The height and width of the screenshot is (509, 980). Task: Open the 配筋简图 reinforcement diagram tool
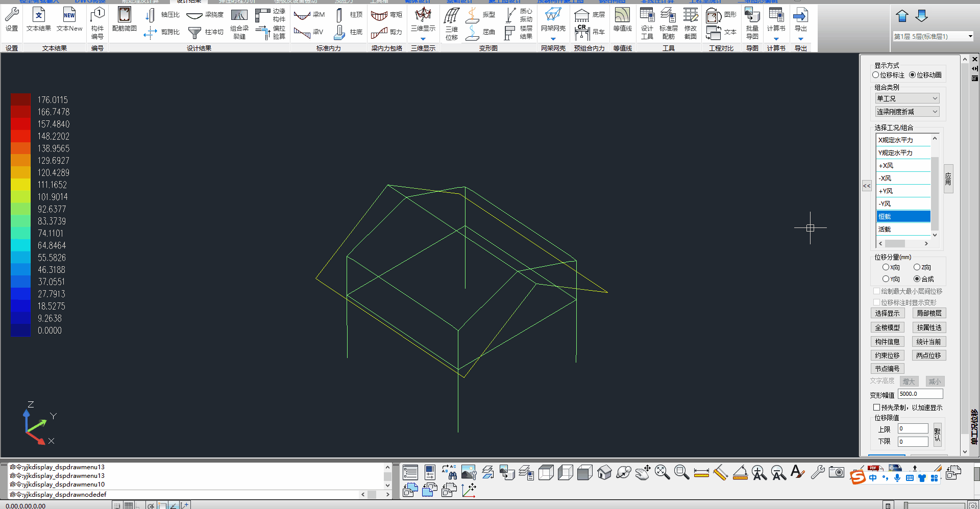[125, 20]
